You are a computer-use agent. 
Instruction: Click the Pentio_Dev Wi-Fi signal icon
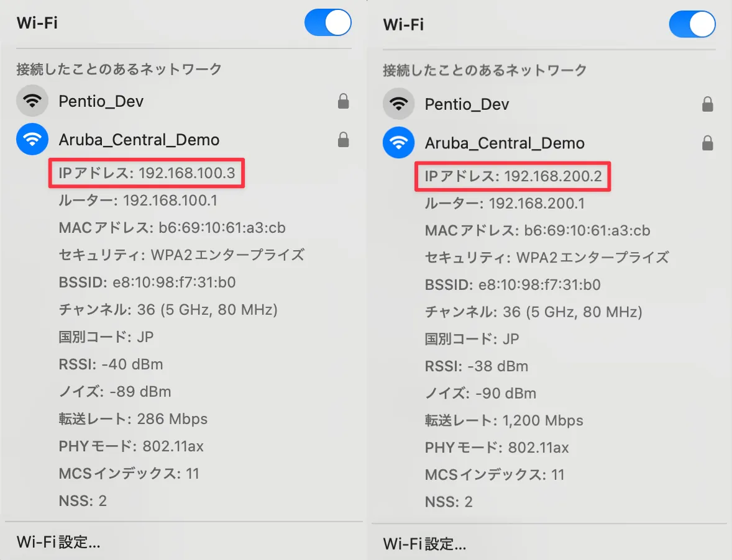[x=32, y=101]
